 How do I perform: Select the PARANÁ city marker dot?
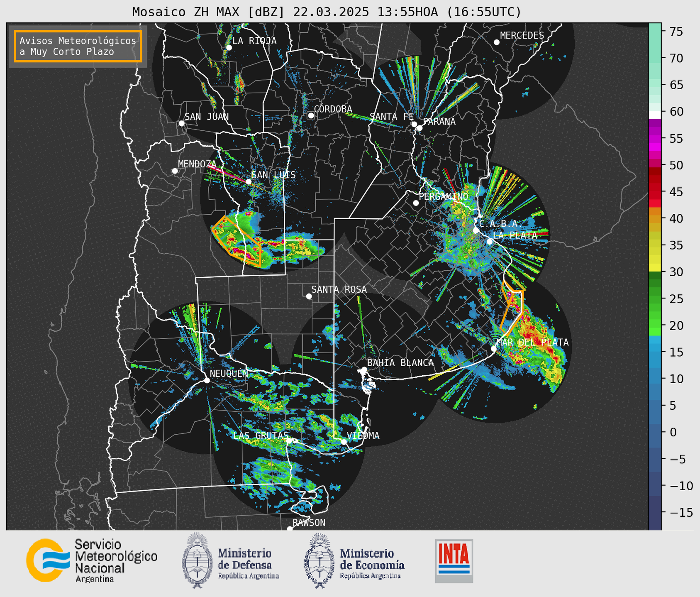click(420, 128)
